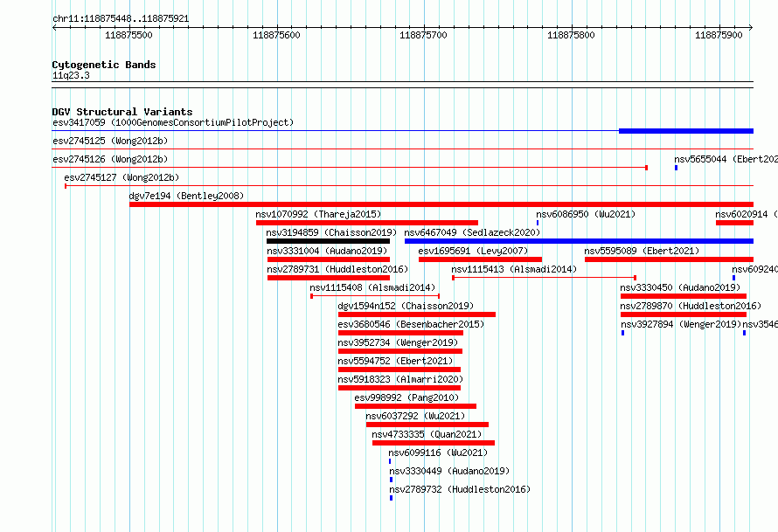Screen dimensions: 778x532
Task: Open the esv2745125 (Wong2012b) variant label
Action: (110, 141)
